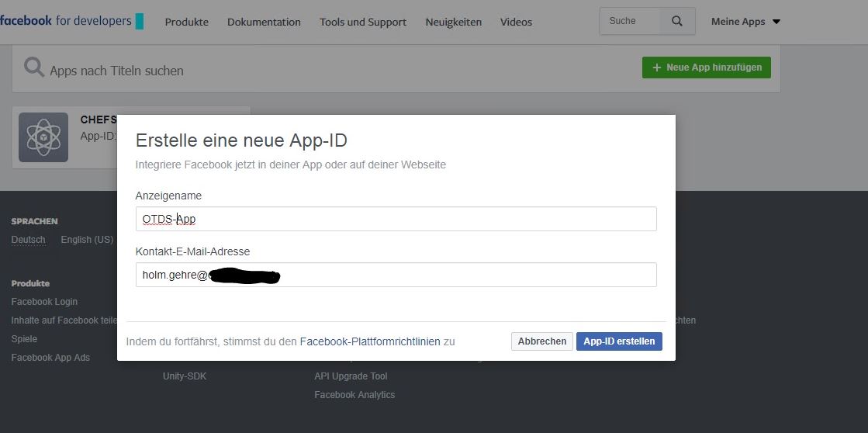The height and width of the screenshot is (433, 868).
Task: Click magnifier icon beside Apps nach Titeln suchen
Action: [34, 68]
